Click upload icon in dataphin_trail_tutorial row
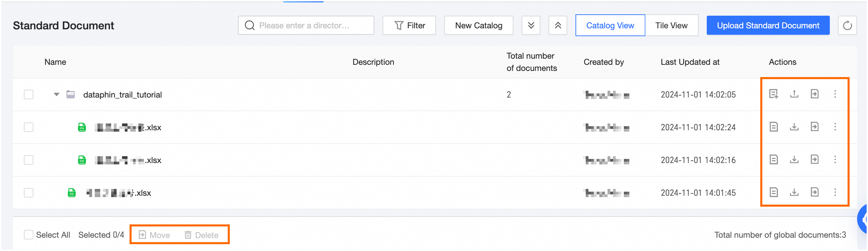Image resolution: width=868 pixels, height=251 pixels. click(x=794, y=94)
